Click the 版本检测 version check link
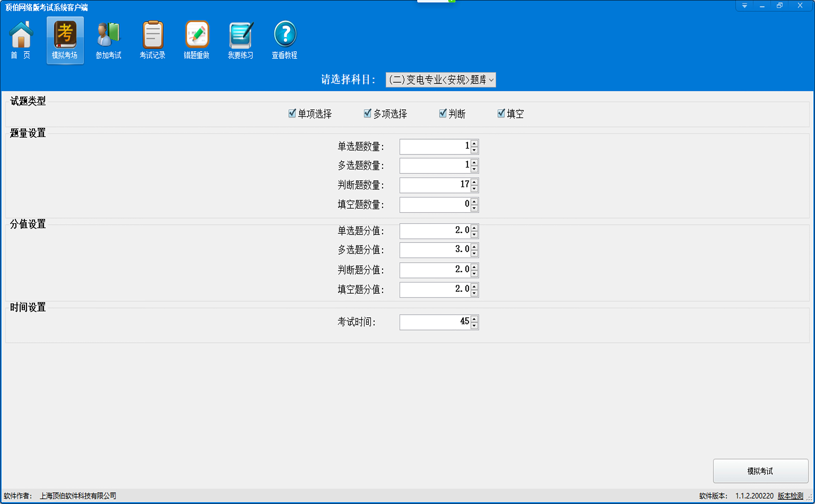Image resolution: width=815 pixels, height=504 pixels. [790, 496]
